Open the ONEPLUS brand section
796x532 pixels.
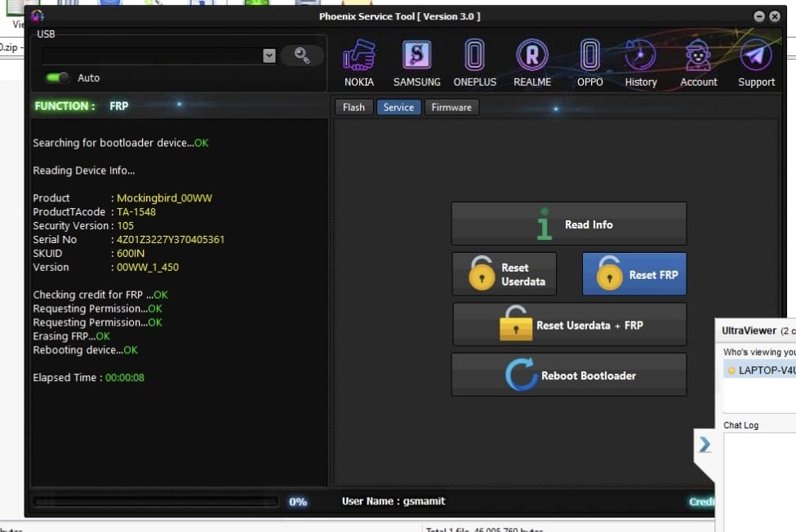tap(474, 57)
